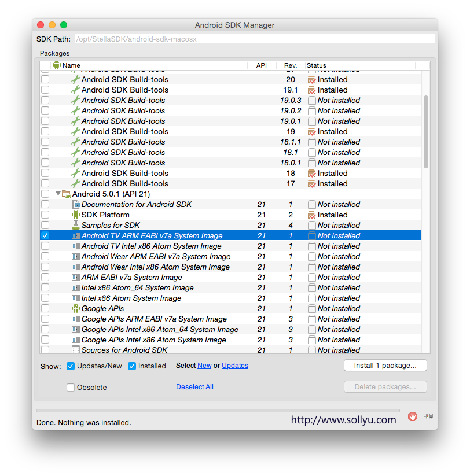
Task: Click the Google APIs ARM EABI v7a image icon
Action: click(76, 319)
